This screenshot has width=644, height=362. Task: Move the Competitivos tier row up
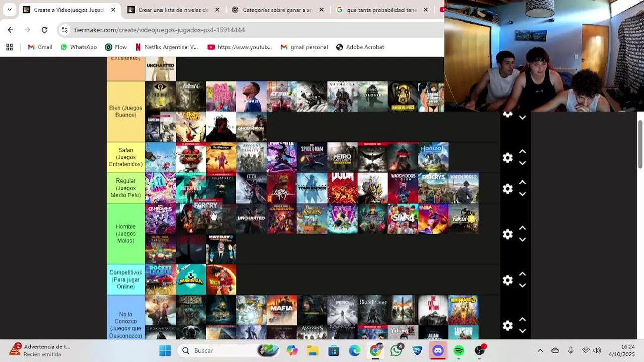tap(522, 274)
